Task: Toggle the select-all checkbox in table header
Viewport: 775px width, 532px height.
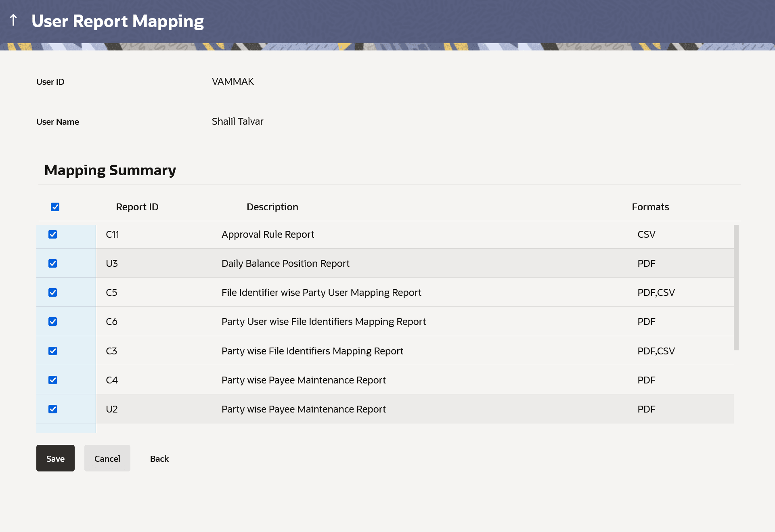Action: coord(55,207)
